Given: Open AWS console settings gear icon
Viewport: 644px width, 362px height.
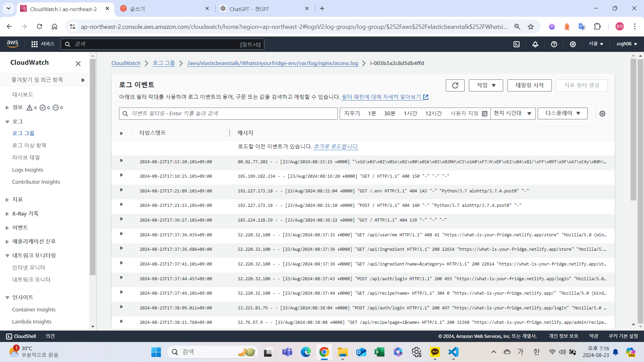Looking at the screenshot, I should click(x=573, y=44).
